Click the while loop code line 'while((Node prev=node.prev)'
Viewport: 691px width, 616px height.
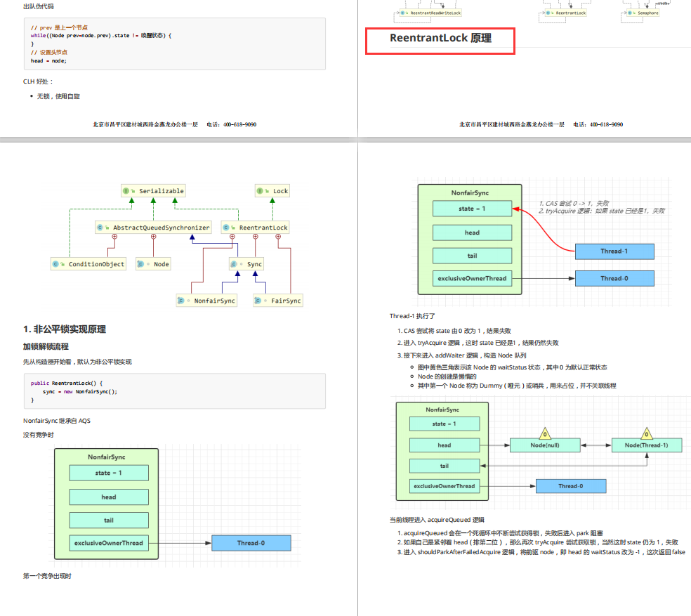pyautogui.click(x=101, y=35)
